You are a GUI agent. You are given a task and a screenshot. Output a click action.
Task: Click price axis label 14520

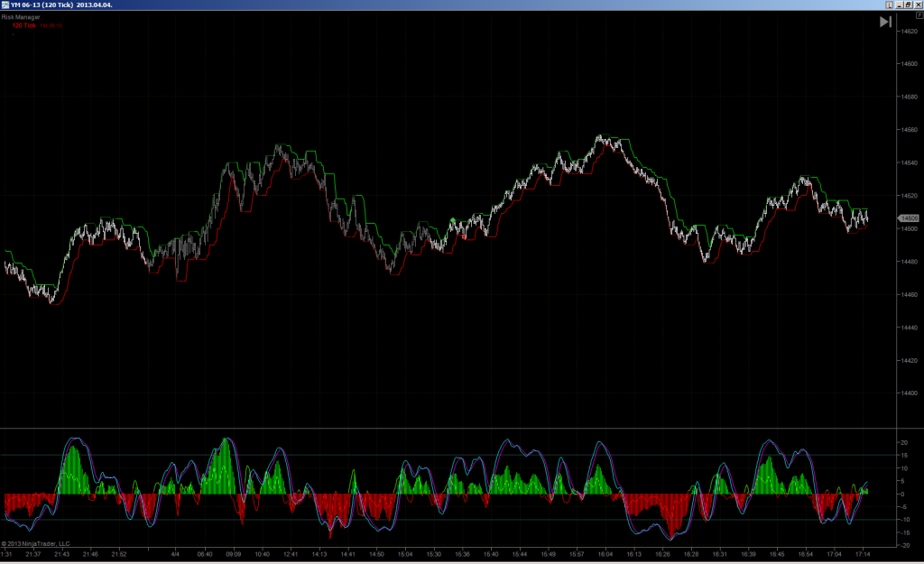[x=910, y=196]
